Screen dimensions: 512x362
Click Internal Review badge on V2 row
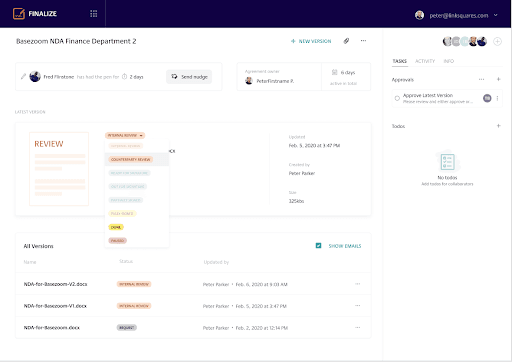point(134,284)
